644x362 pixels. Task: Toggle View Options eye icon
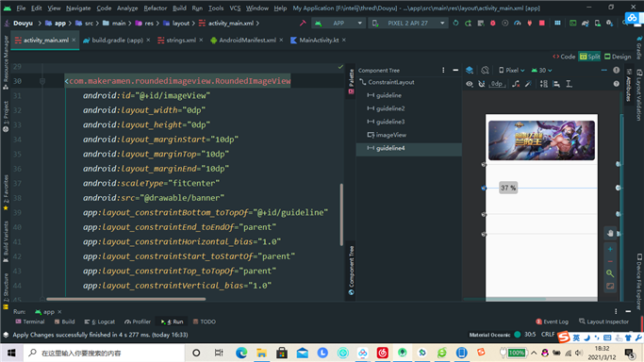(470, 84)
